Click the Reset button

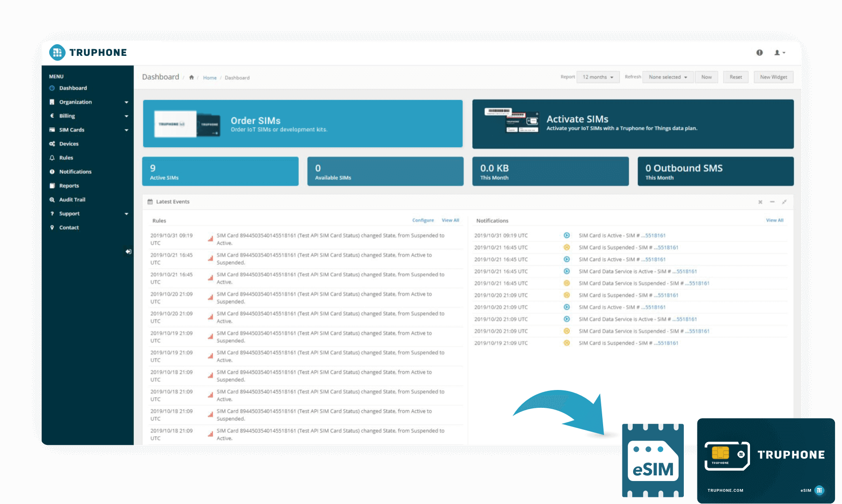pos(736,77)
